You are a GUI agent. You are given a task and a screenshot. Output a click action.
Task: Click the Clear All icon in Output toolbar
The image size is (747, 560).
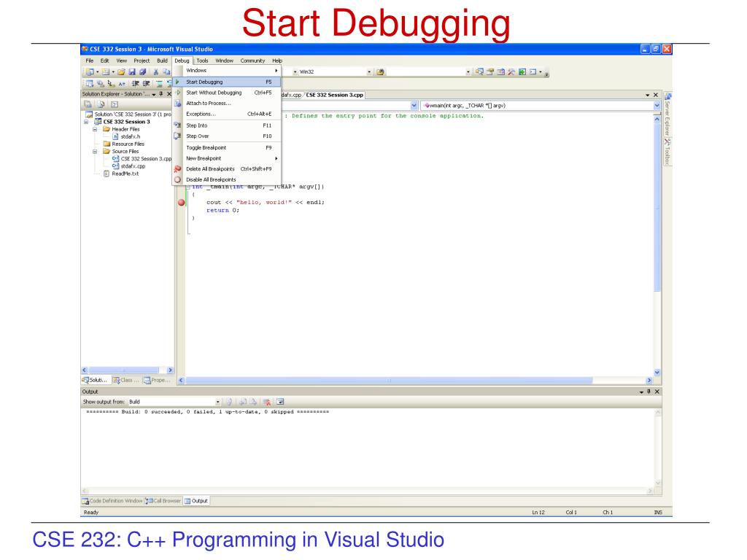point(266,402)
